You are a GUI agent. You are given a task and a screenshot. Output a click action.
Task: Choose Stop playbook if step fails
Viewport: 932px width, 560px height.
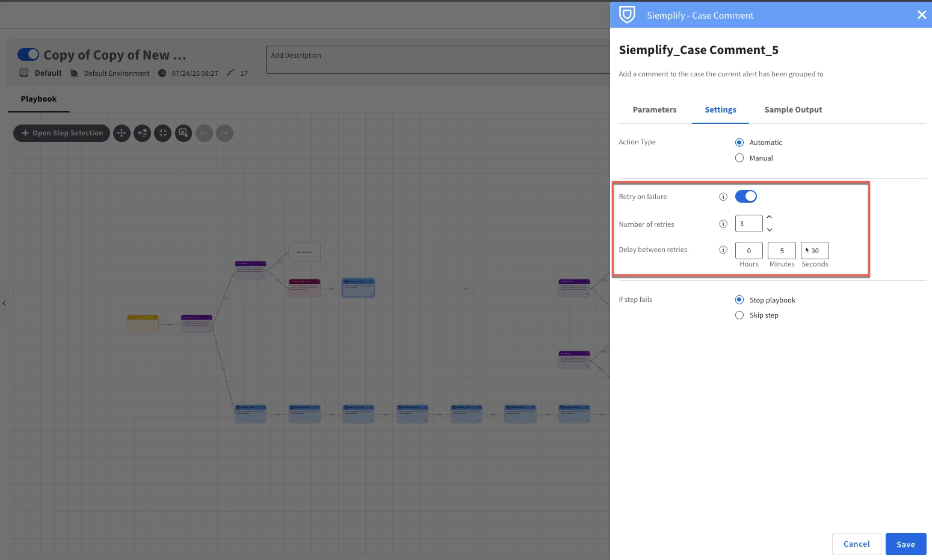pyautogui.click(x=739, y=300)
